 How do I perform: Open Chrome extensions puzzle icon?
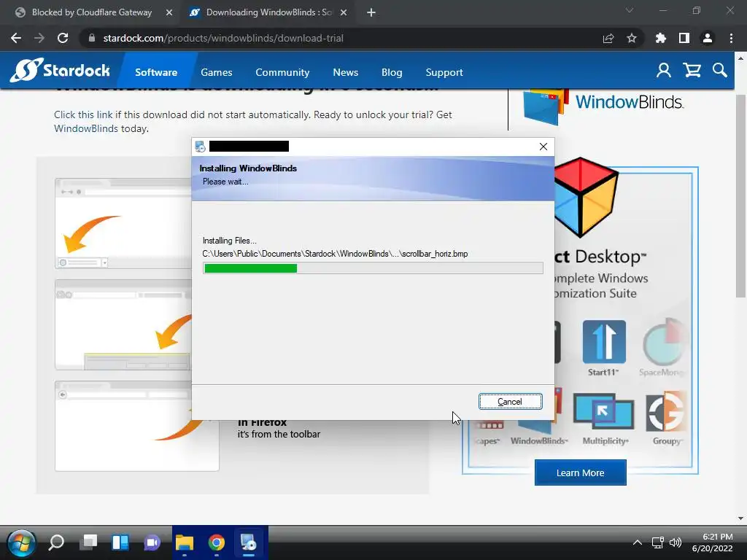(x=661, y=38)
